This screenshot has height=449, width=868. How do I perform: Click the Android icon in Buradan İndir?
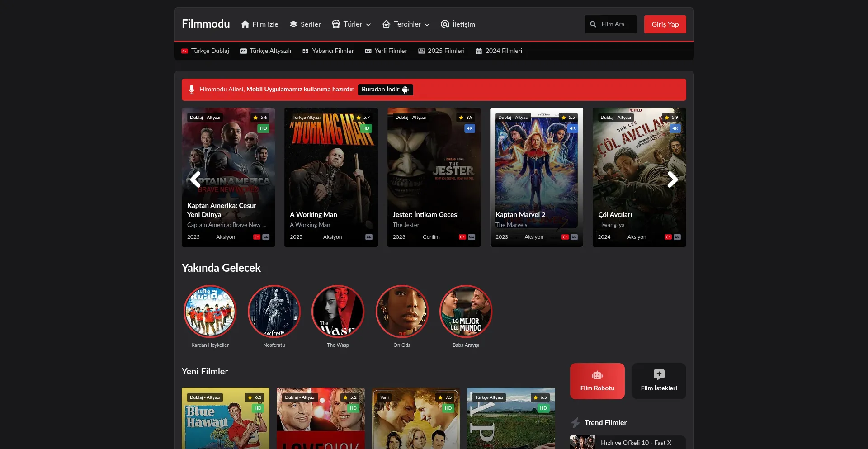tap(406, 90)
